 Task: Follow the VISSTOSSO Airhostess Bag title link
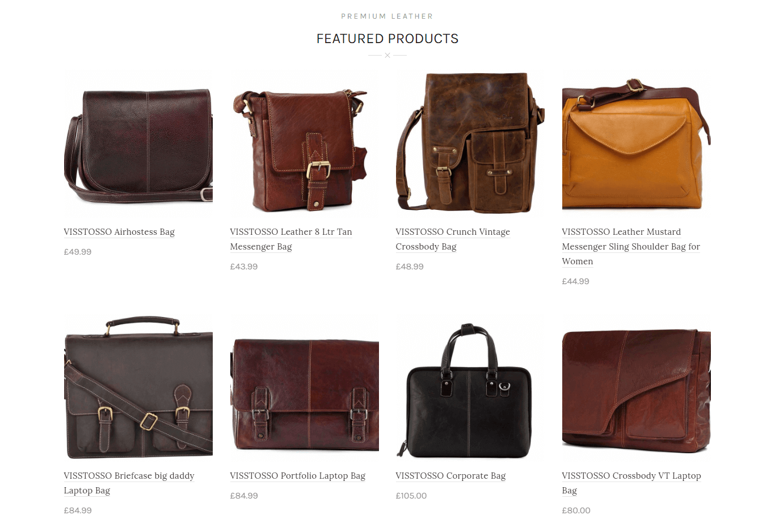[119, 232]
